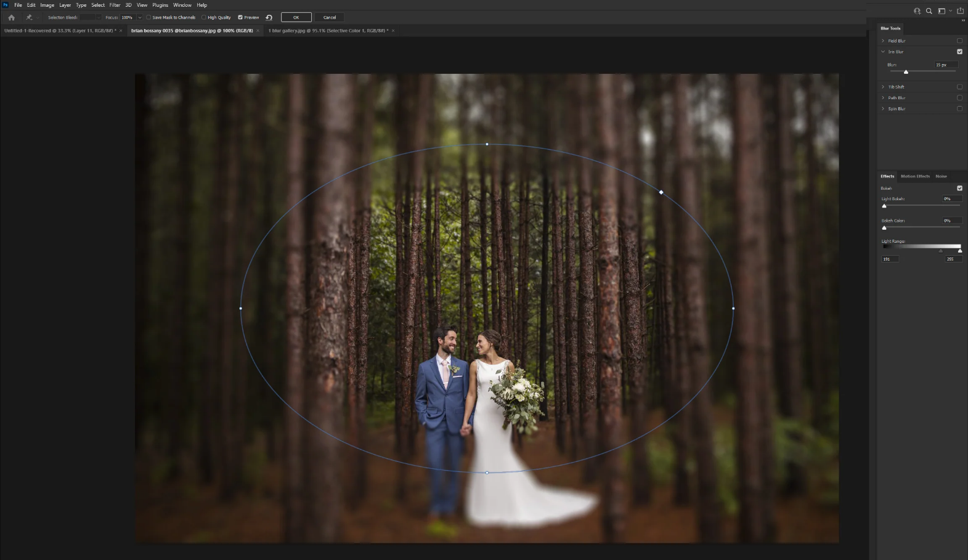This screenshot has height=560, width=968.
Task: Uncheck the Preview checkbox
Action: [240, 18]
